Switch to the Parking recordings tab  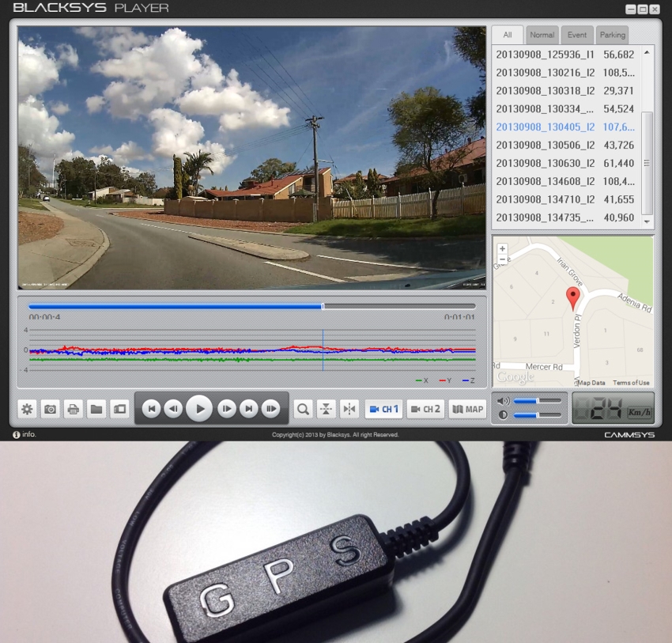coord(613,35)
